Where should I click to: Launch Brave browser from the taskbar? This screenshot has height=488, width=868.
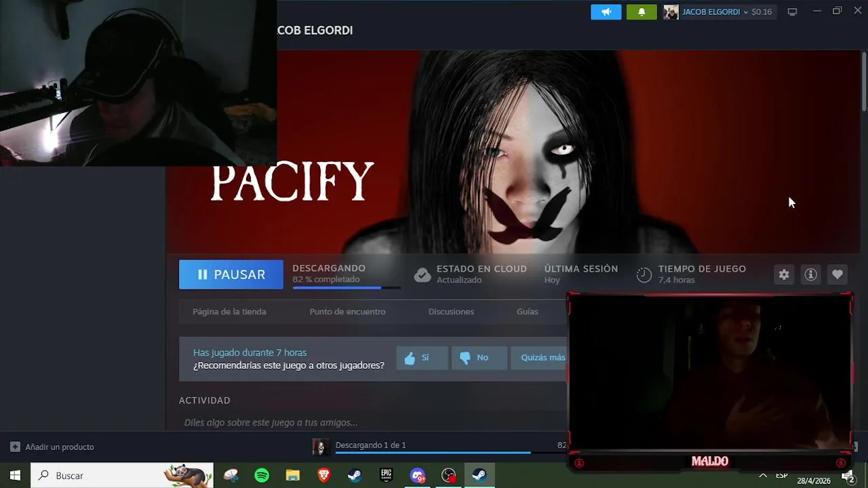click(x=324, y=476)
